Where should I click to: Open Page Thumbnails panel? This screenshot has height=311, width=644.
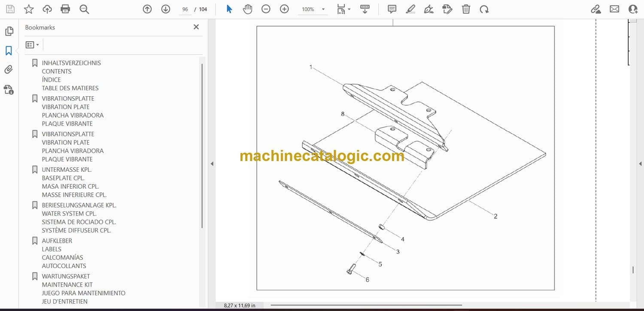pos(9,31)
